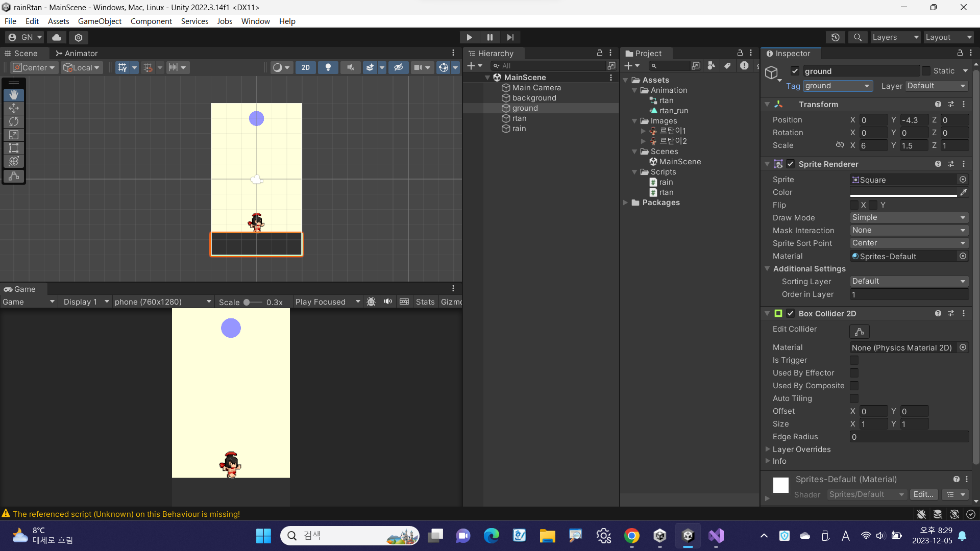Open the Component menu
Screen dimensions: 980x551
(151, 21)
